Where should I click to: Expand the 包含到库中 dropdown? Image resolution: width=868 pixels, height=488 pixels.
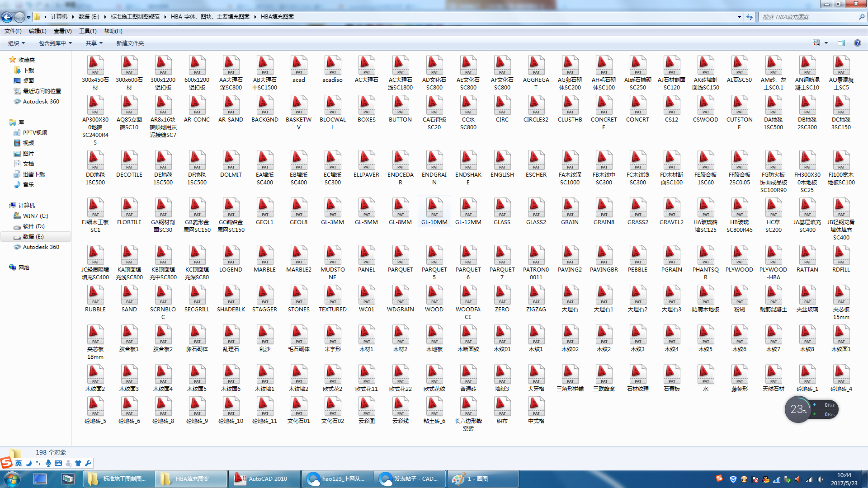pyautogui.click(x=55, y=43)
